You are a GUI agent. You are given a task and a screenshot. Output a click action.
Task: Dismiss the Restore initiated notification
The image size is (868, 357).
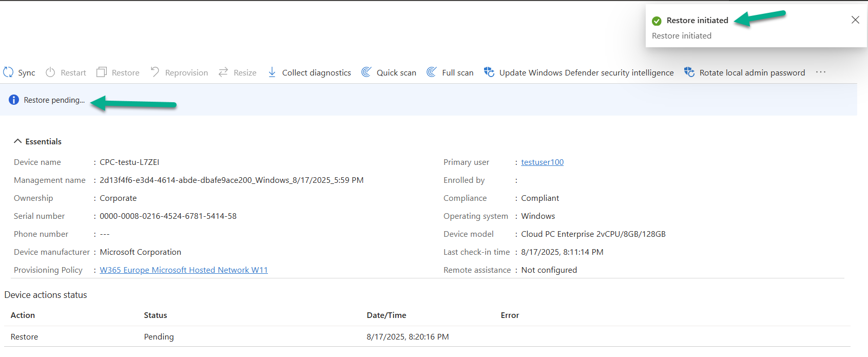pyautogui.click(x=855, y=20)
